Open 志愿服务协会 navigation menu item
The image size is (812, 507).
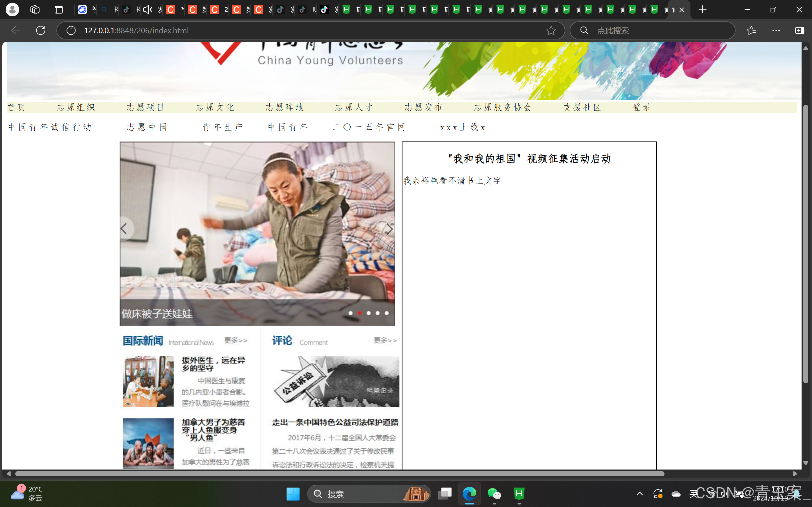tap(503, 107)
